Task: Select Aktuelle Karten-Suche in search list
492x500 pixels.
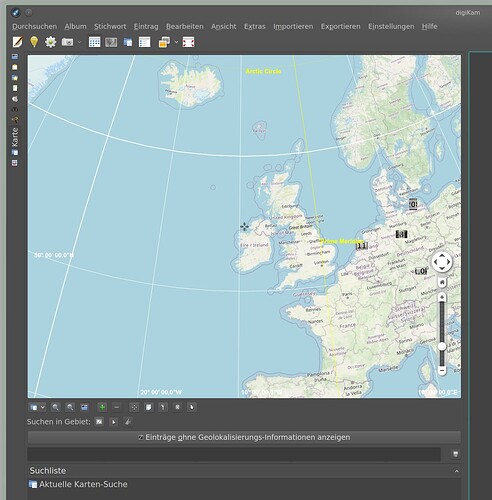Action: pyautogui.click(x=78, y=484)
